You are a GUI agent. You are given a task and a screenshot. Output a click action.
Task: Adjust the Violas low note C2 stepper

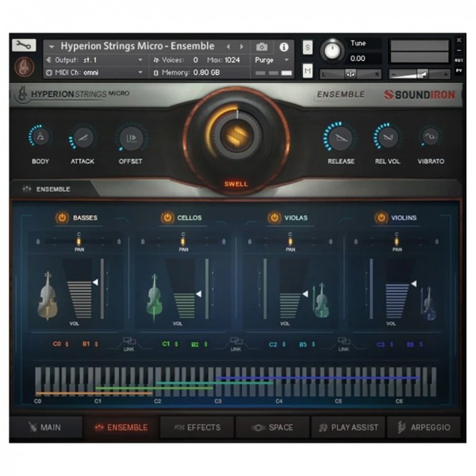pos(284,344)
